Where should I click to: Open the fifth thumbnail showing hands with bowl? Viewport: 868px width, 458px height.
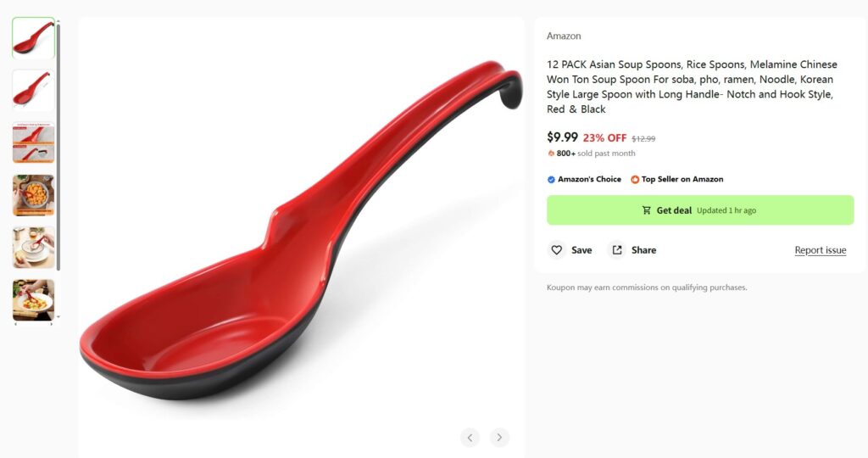pyautogui.click(x=33, y=248)
